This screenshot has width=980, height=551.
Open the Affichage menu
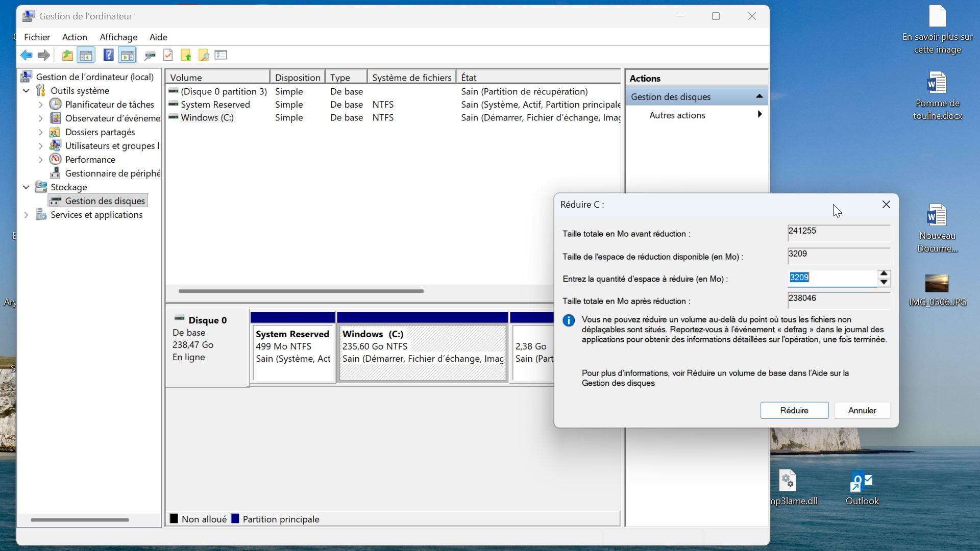coord(118,37)
